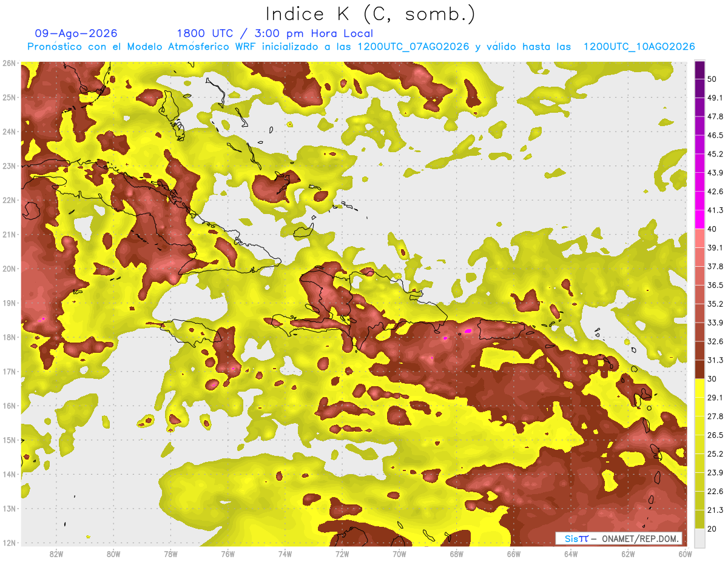This screenshot has height=562, width=728.
Task: Pick the light gray bottom segment below 20
Action: tap(699, 538)
